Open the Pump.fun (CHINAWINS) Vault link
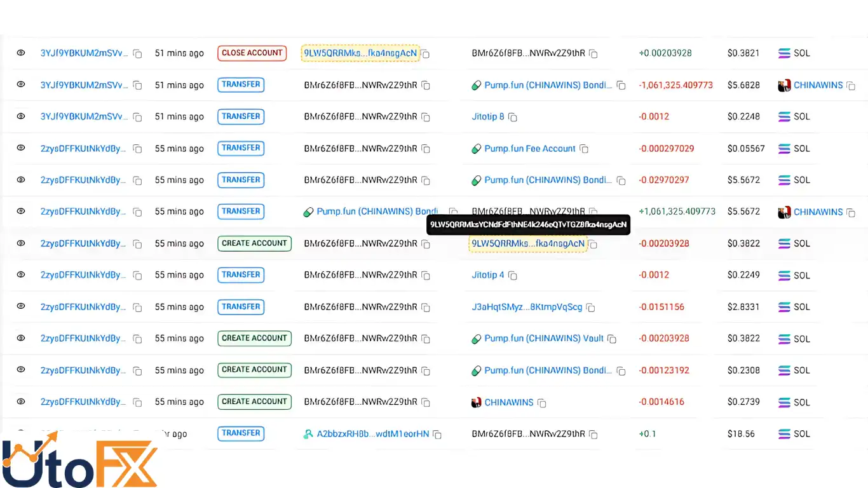The width and height of the screenshot is (868, 488). click(x=544, y=339)
